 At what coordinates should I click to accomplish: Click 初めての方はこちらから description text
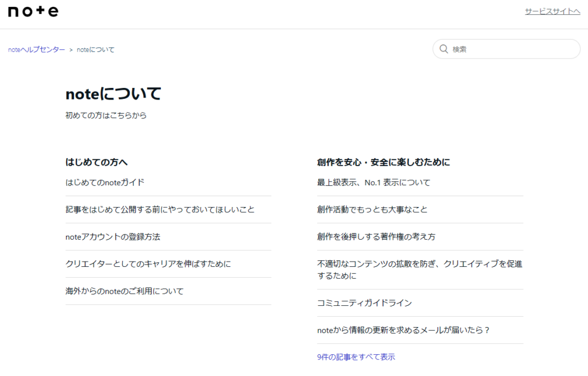106,116
